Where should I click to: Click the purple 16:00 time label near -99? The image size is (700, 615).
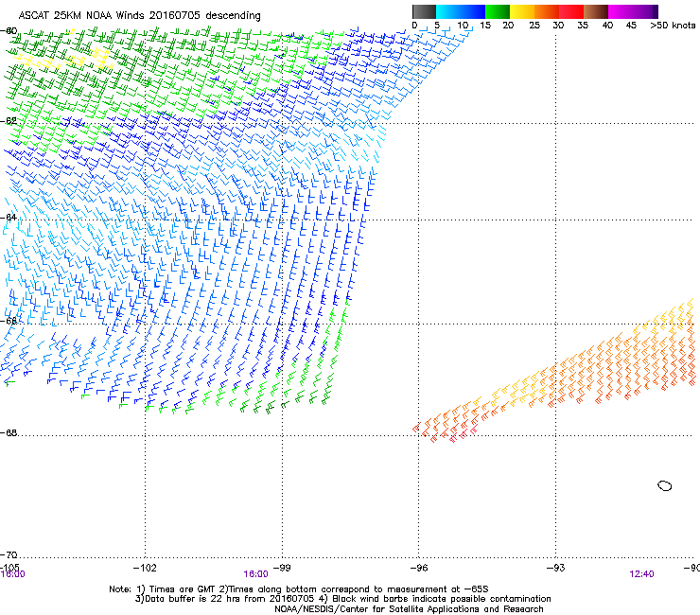(255, 574)
